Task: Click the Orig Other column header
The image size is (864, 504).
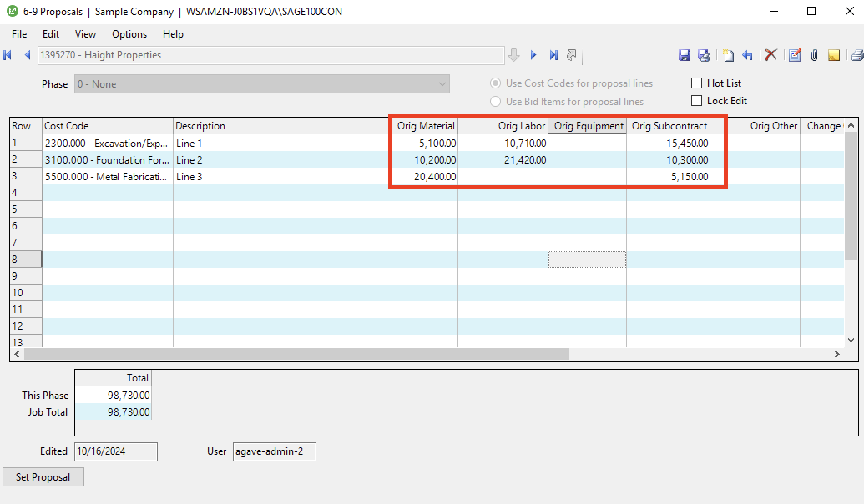Action: 755,126
